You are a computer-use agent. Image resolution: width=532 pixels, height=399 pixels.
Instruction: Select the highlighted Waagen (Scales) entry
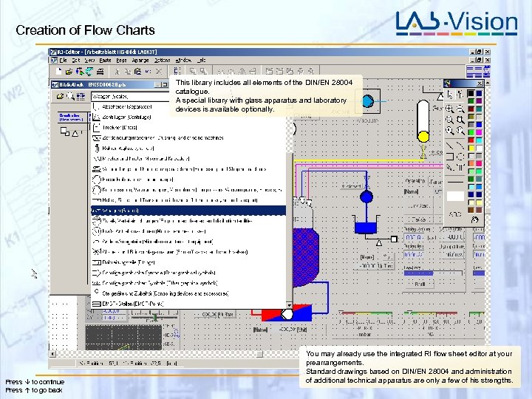(x=188, y=211)
